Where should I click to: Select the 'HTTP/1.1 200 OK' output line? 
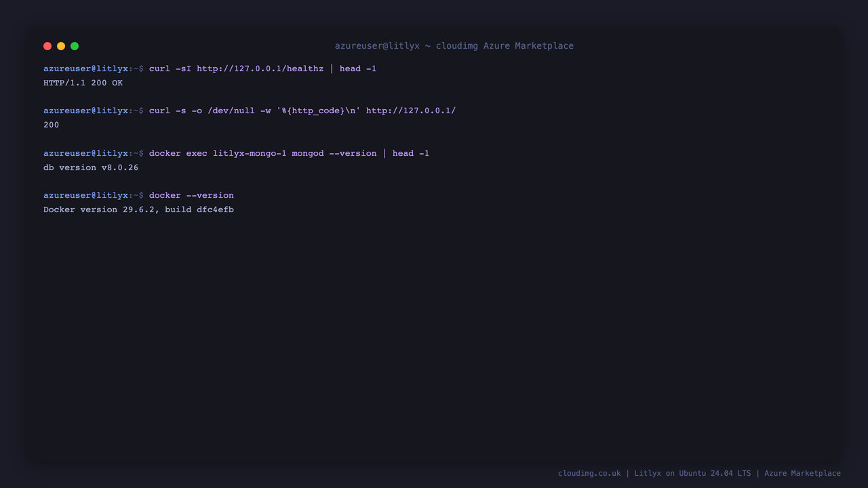point(83,83)
